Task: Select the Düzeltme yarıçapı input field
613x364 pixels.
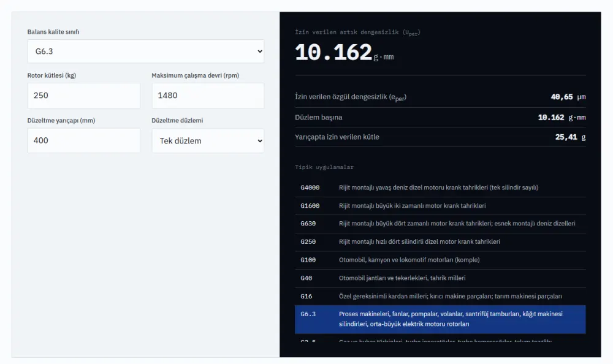Action: (83, 140)
